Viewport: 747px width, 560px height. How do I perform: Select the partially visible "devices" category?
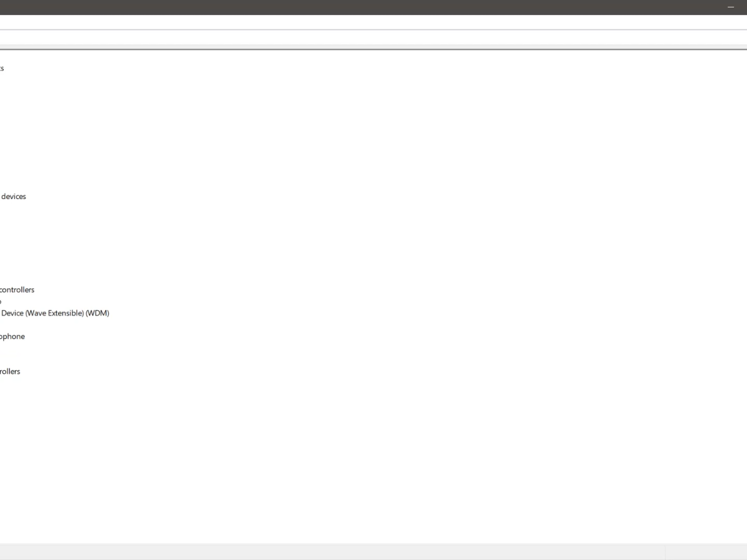pos(13,197)
